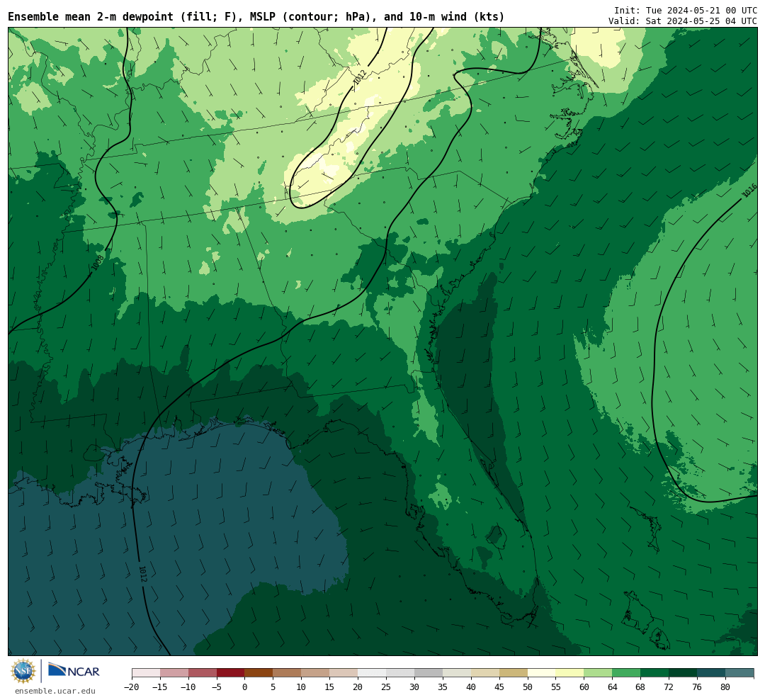Image resolution: width=765 pixels, height=700 pixels.
Task: Click the 80 colorbar tick label
Action: pyautogui.click(x=726, y=687)
